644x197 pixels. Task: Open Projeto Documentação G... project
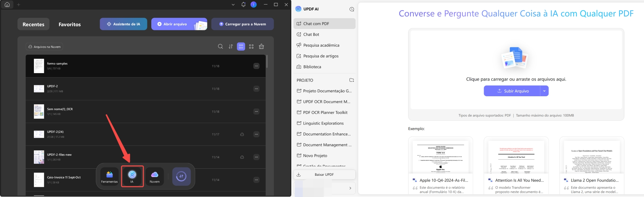(x=324, y=91)
